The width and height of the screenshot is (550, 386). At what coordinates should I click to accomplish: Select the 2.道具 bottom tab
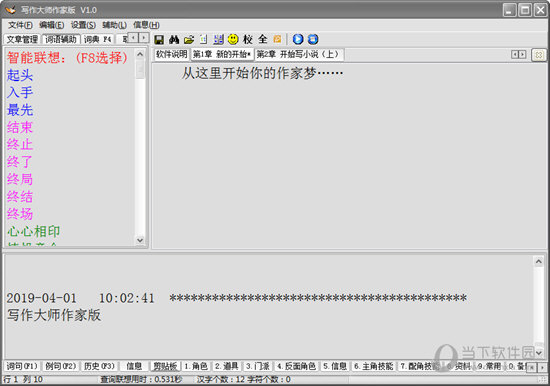tap(227, 366)
